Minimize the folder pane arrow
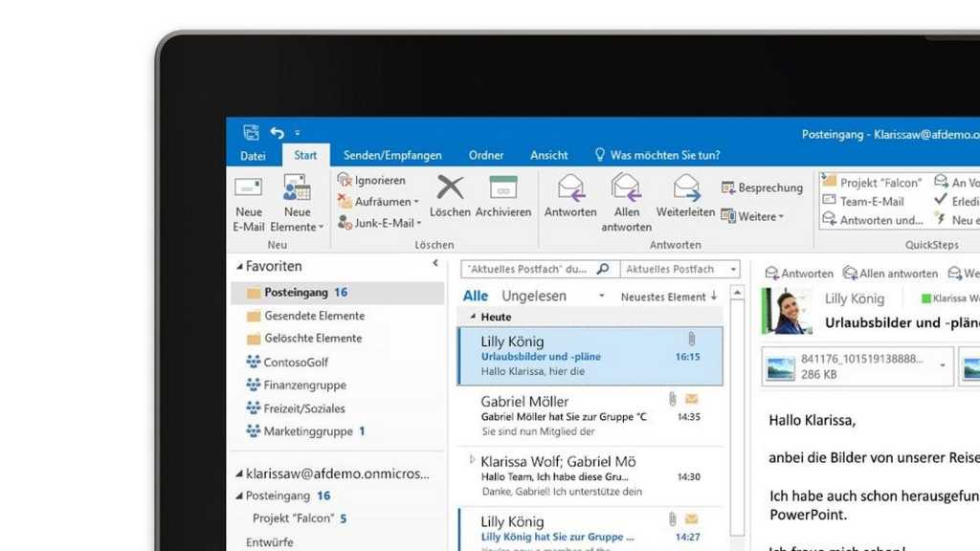The height and width of the screenshot is (551, 980). click(435, 264)
